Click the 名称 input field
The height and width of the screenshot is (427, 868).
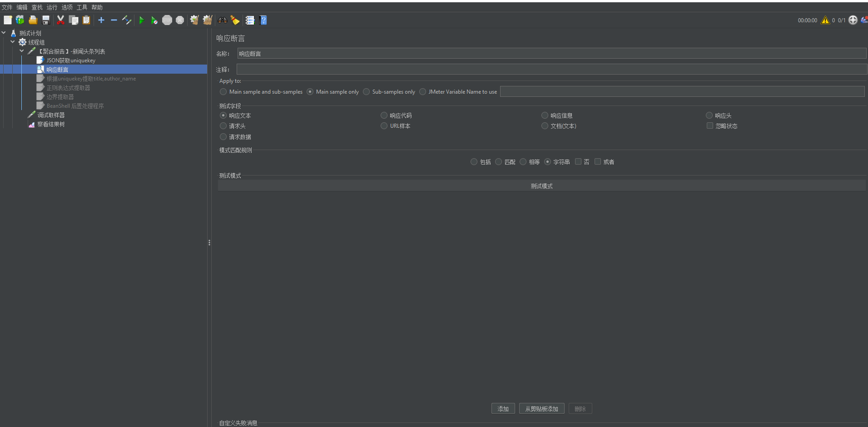click(551, 54)
